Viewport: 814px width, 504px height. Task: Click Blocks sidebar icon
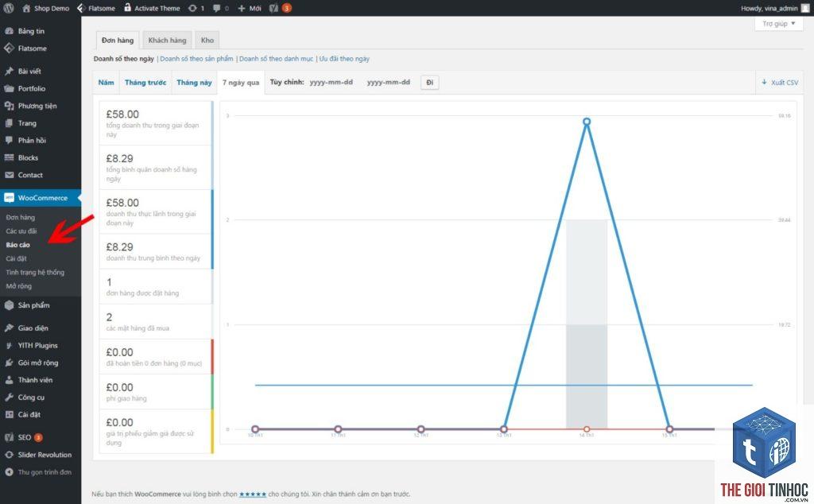point(9,157)
